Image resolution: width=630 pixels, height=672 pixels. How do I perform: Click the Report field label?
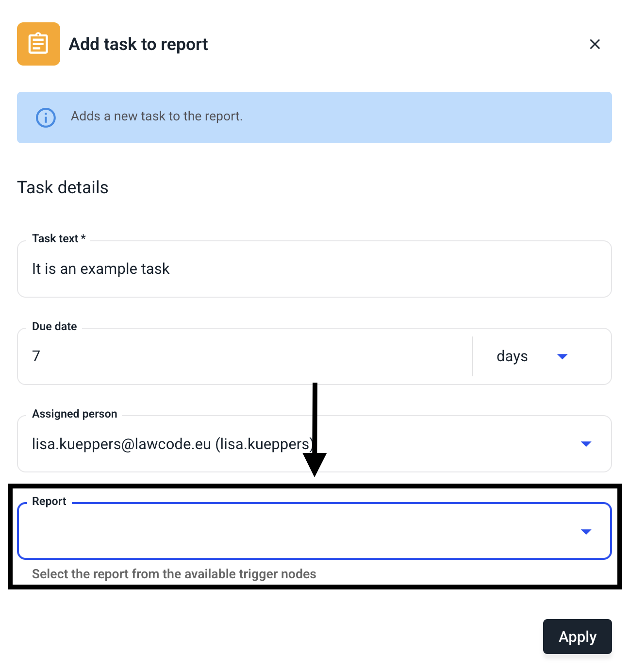coord(49,501)
